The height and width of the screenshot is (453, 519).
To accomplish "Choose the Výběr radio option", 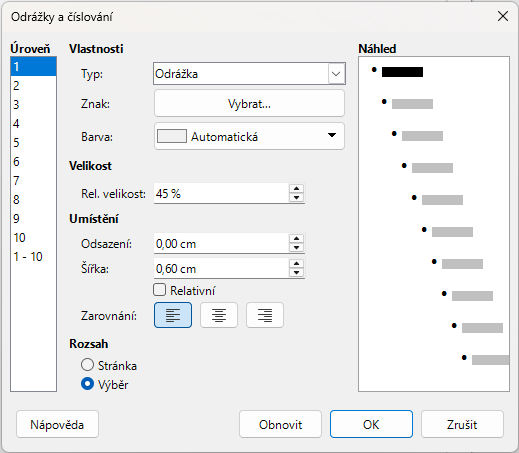I will (x=87, y=384).
